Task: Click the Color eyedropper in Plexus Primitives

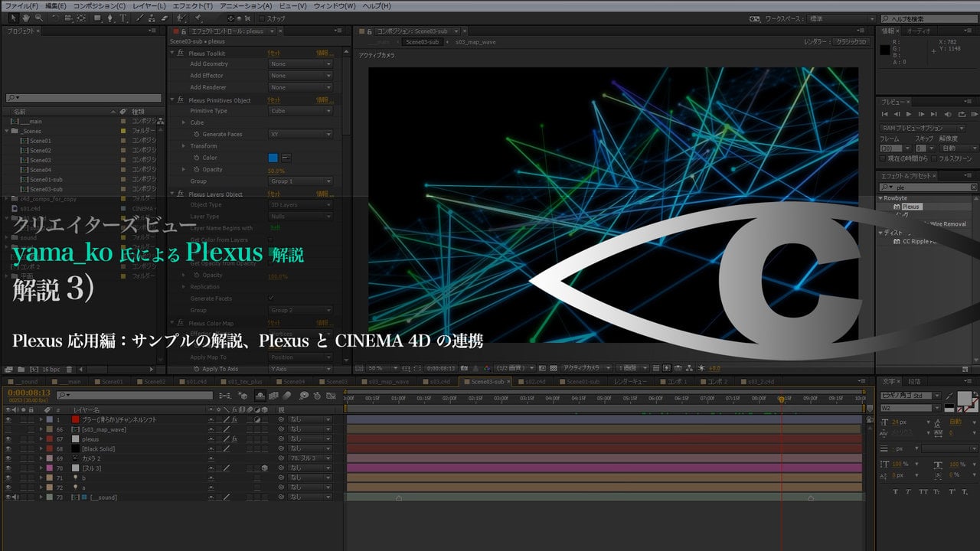Action: tap(287, 158)
